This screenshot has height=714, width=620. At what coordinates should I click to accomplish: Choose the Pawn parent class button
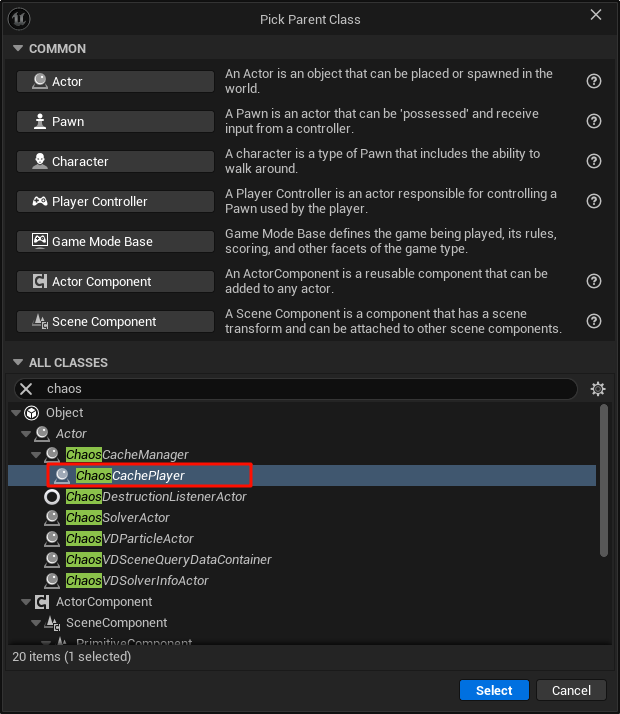[115, 122]
